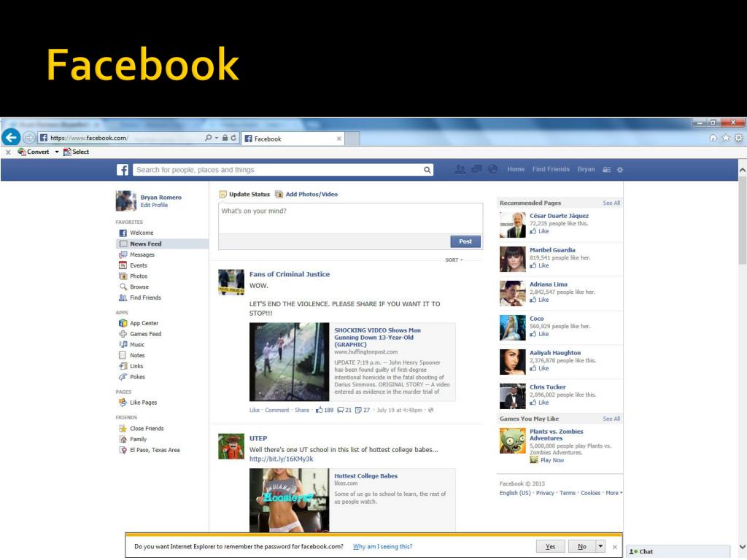Open the Fans of Criminal Justice page link
Image resolution: width=747 pixels, height=560 pixels.
(x=289, y=274)
